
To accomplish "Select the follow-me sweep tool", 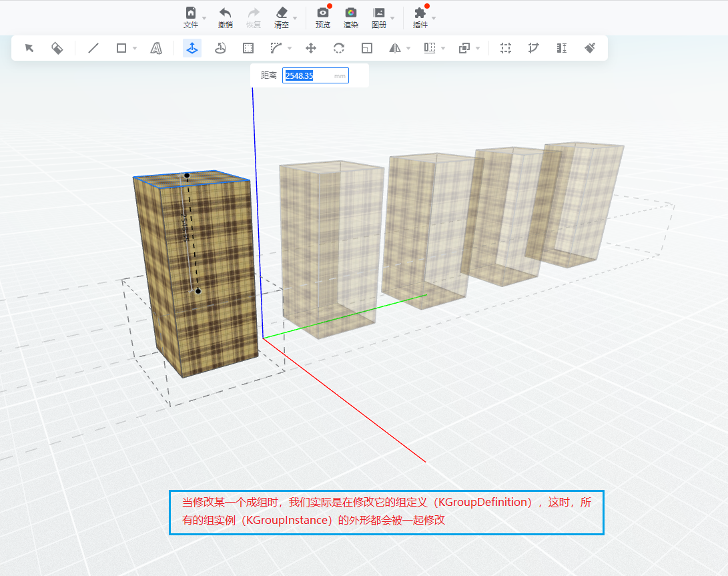I will click(x=220, y=48).
